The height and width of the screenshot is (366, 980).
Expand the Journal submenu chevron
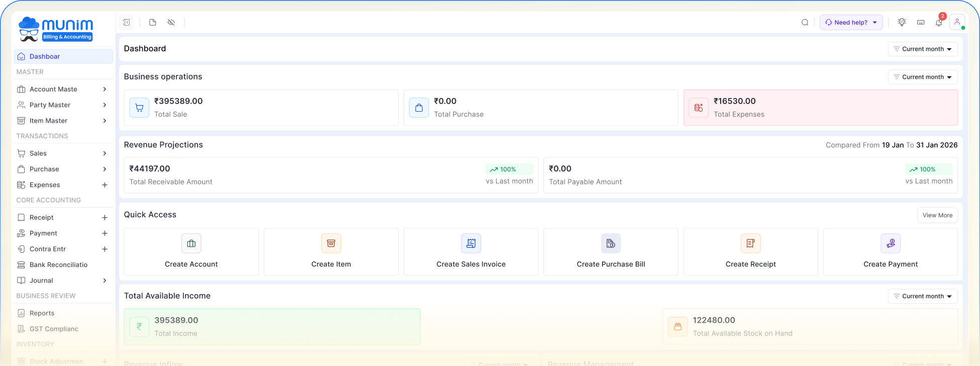point(105,281)
